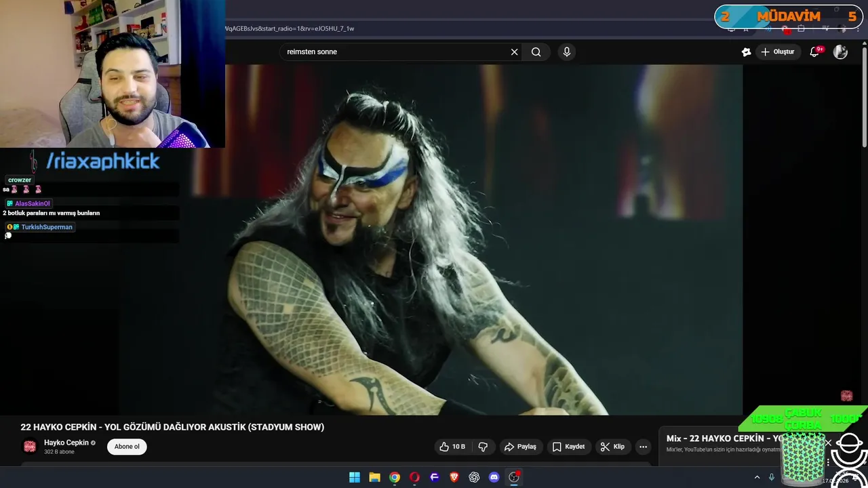Open the Windows Start menu
Screen dimensions: 868x488
[354, 477]
